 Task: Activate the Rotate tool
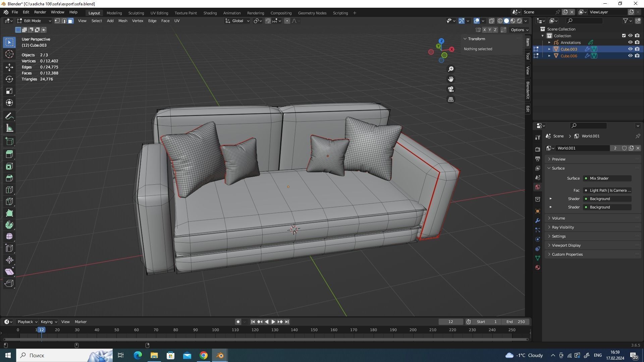pos(9,79)
